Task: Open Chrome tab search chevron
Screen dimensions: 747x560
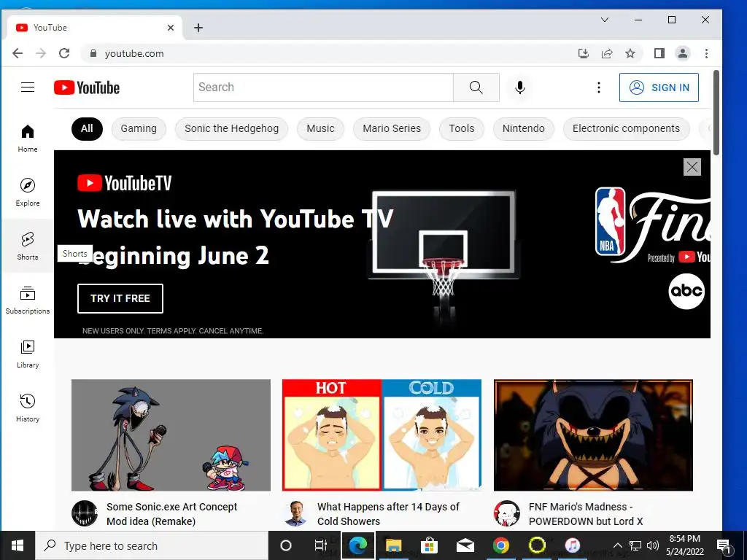Action: [605, 20]
